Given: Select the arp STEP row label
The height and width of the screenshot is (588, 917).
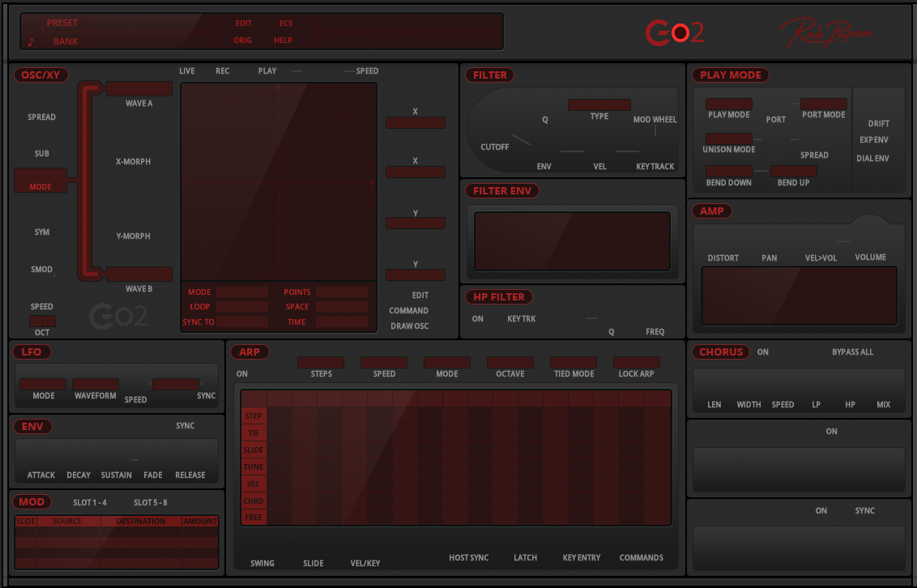Looking at the screenshot, I should [254, 416].
